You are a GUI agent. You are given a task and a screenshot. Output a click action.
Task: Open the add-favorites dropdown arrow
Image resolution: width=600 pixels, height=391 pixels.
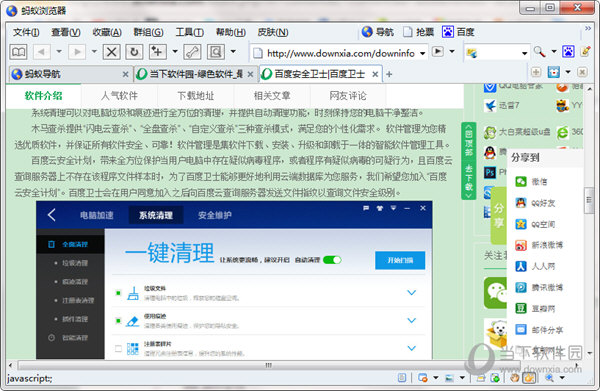pyautogui.click(x=175, y=51)
